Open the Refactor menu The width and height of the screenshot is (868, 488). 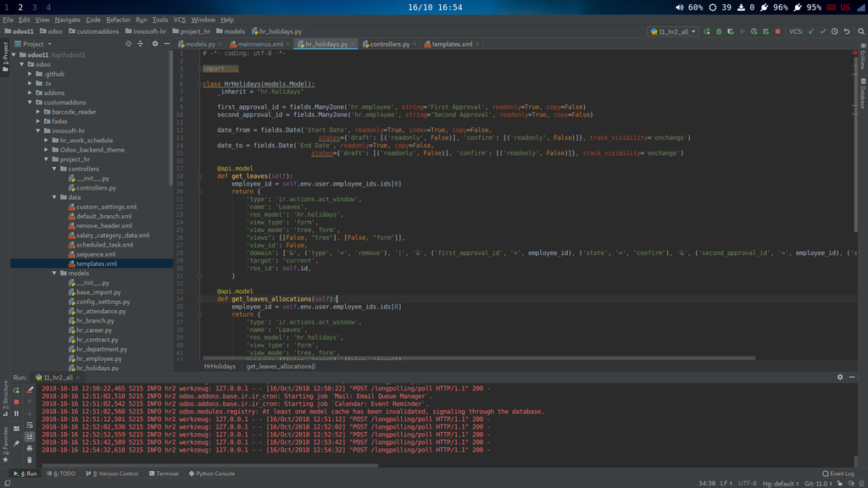tap(118, 19)
